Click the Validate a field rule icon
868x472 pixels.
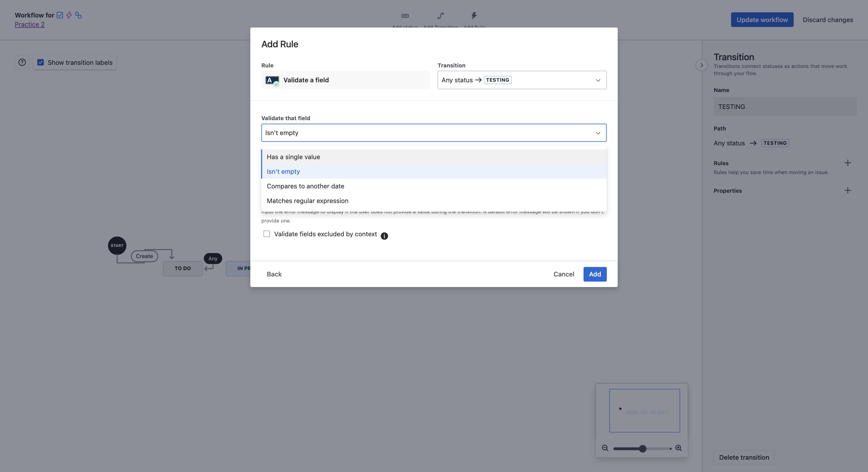(272, 81)
